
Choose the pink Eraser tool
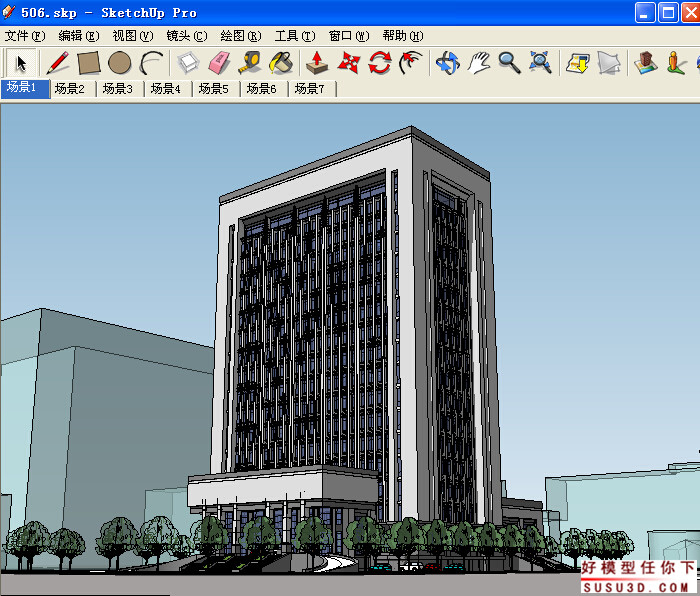coord(219,63)
